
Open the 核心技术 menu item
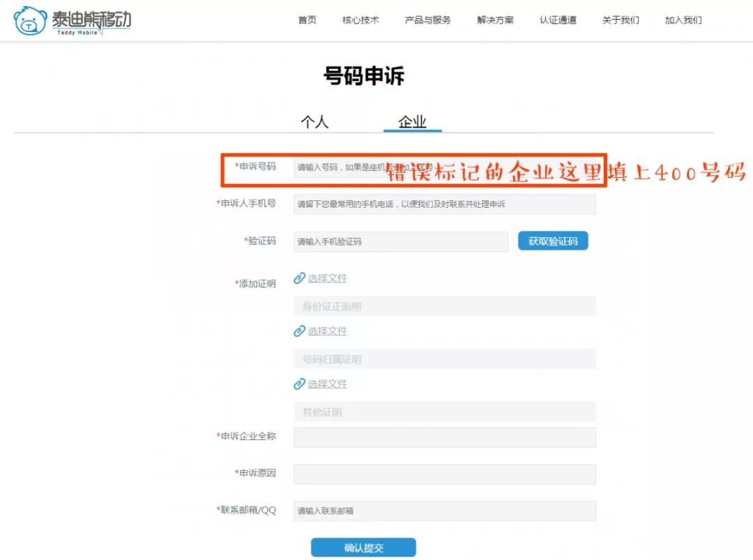tap(360, 20)
